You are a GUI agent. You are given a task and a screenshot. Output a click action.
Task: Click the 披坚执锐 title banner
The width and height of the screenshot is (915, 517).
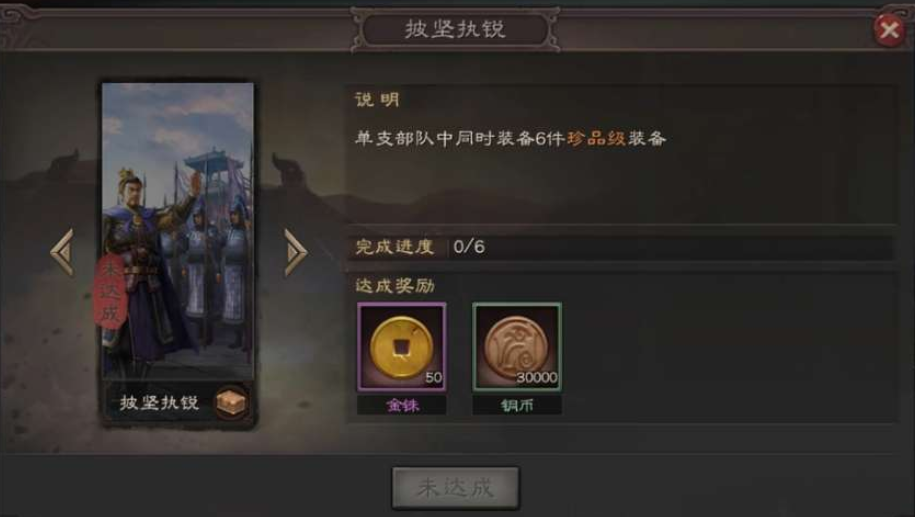pos(455,29)
